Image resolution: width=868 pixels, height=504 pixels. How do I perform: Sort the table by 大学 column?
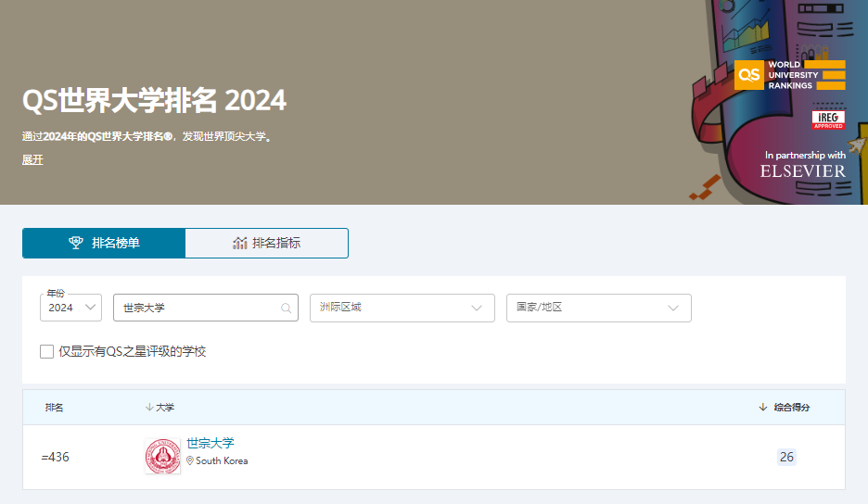[160, 407]
